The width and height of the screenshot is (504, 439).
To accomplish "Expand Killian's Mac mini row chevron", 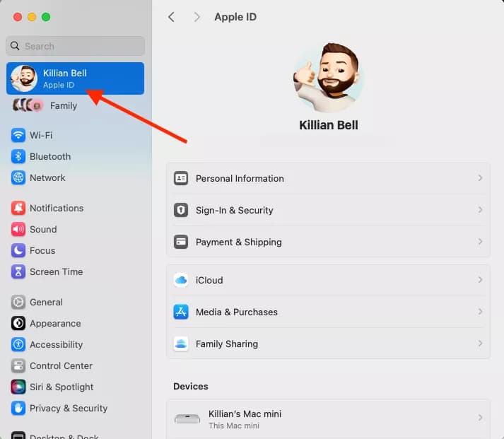I will [x=480, y=418].
